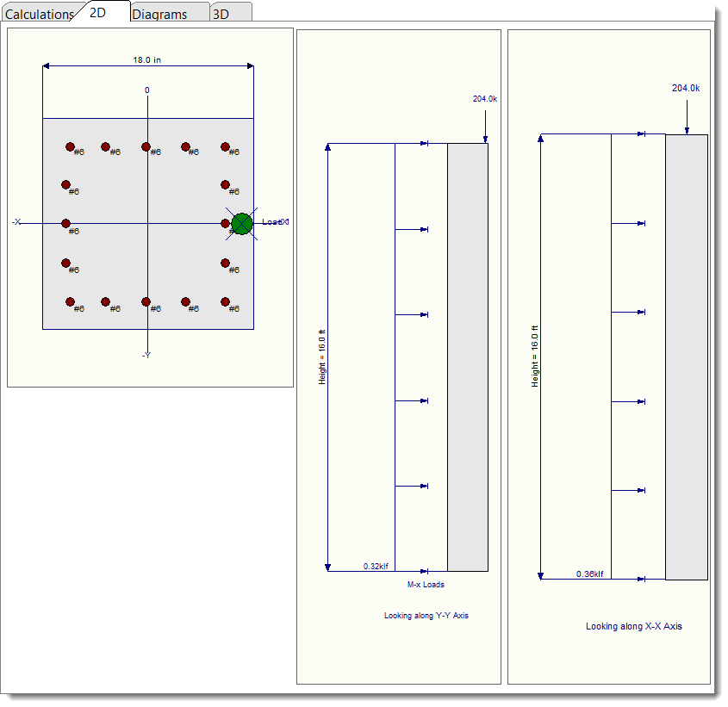The width and height of the screenshot is (728, 707).
Task: Select the 3D tab
Action: pos(221,14)
